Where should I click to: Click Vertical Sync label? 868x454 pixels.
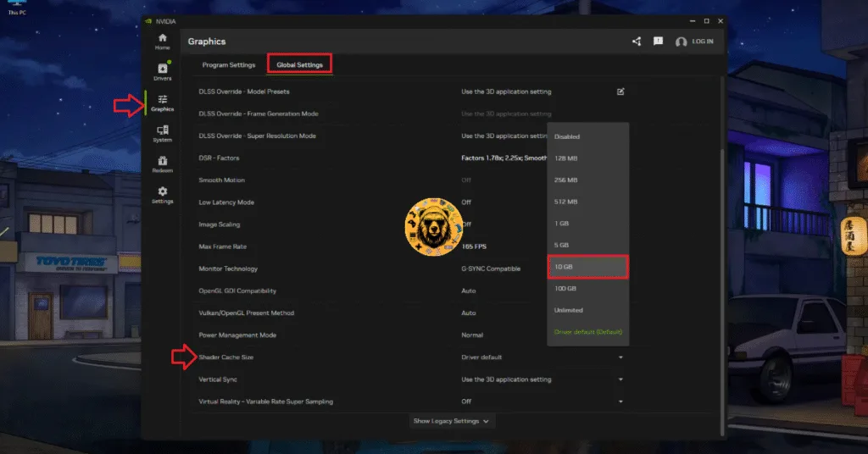(x=218, y=379)
